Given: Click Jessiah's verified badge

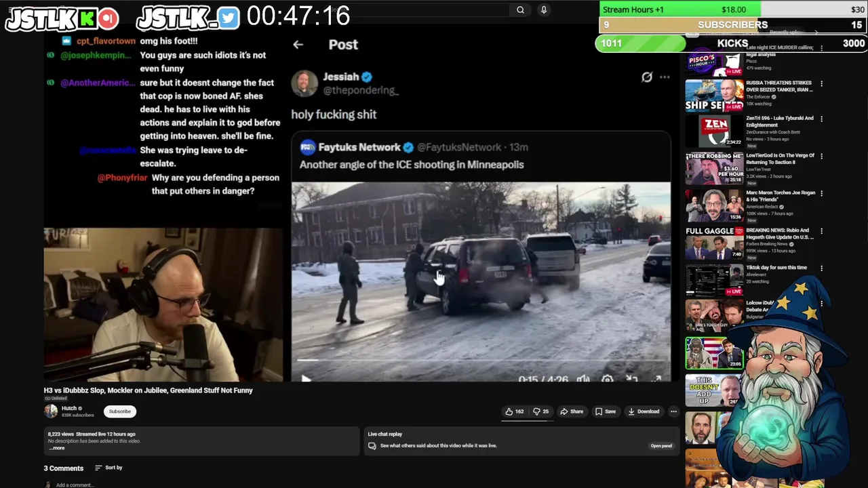Looking at the screenshot, I should pyautogui.click(x=367, y=77).
